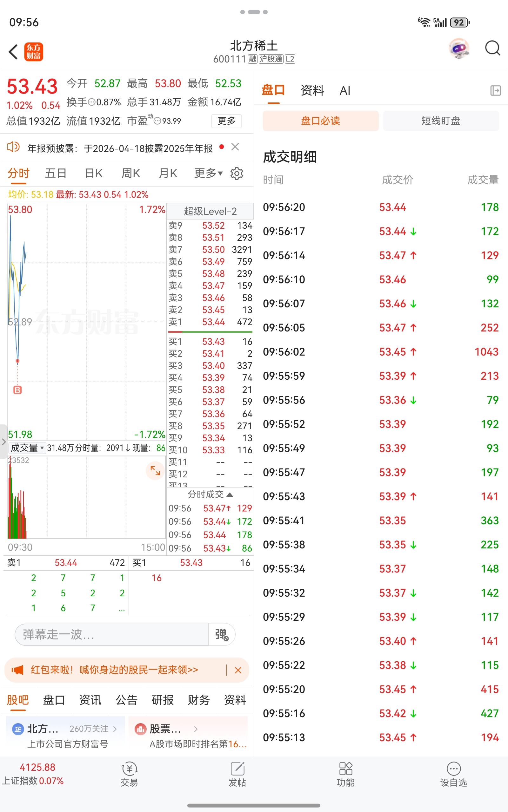The height and width of the screenshot is (812, 508).
Task: Tap the 09:55:41 trade row
Action: coord(381,521)
